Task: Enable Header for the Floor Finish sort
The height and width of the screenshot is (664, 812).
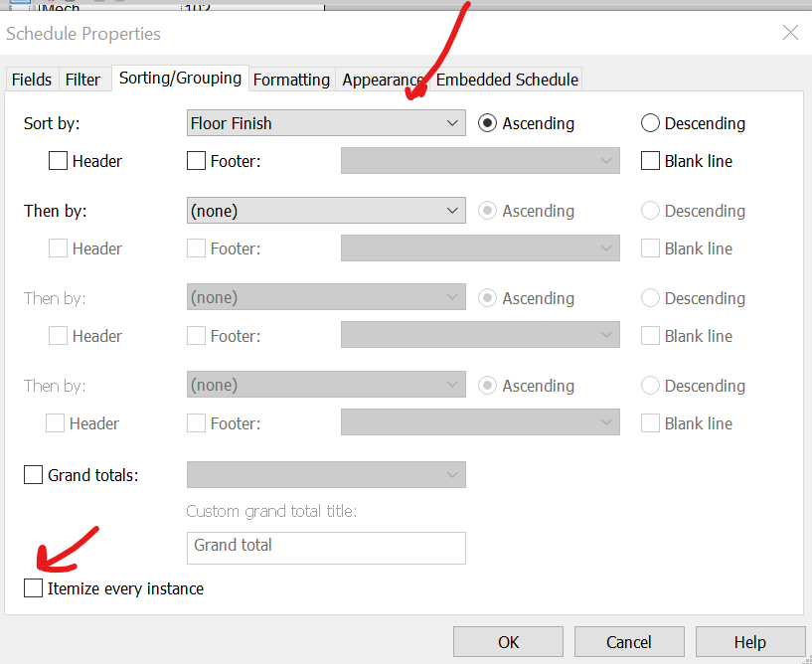Action: 58,160
